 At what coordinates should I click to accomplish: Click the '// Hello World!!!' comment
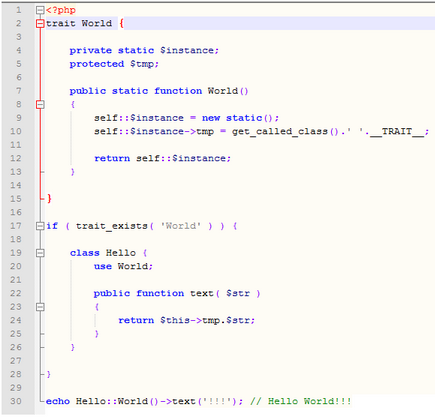(x=301, y=401)
